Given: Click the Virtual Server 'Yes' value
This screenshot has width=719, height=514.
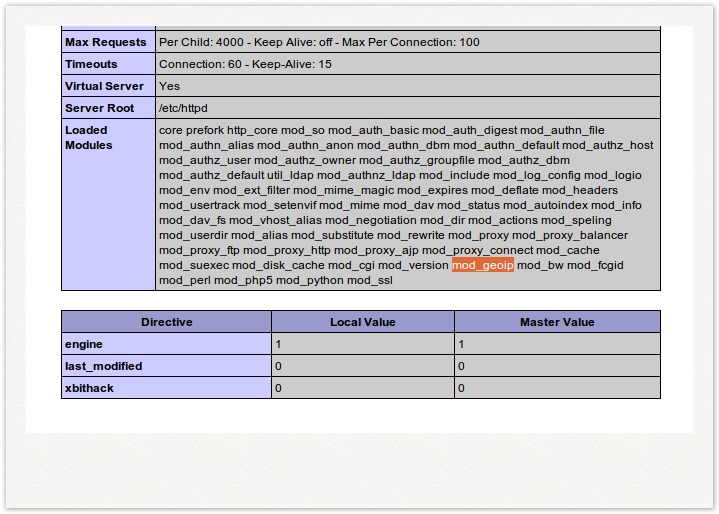Looking at the screenshot, I should click(169, 86).
